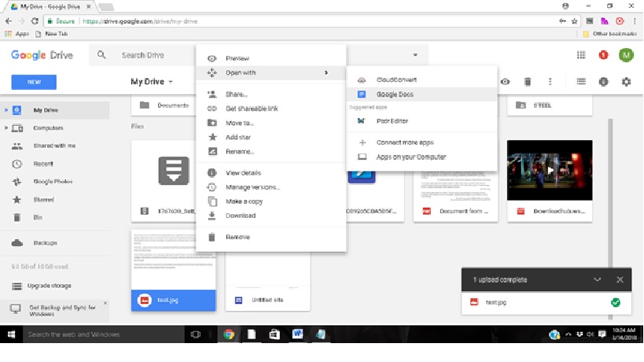644x362 pixels.
Task: Open search options dropdown arrow
Action: [415, 55]
